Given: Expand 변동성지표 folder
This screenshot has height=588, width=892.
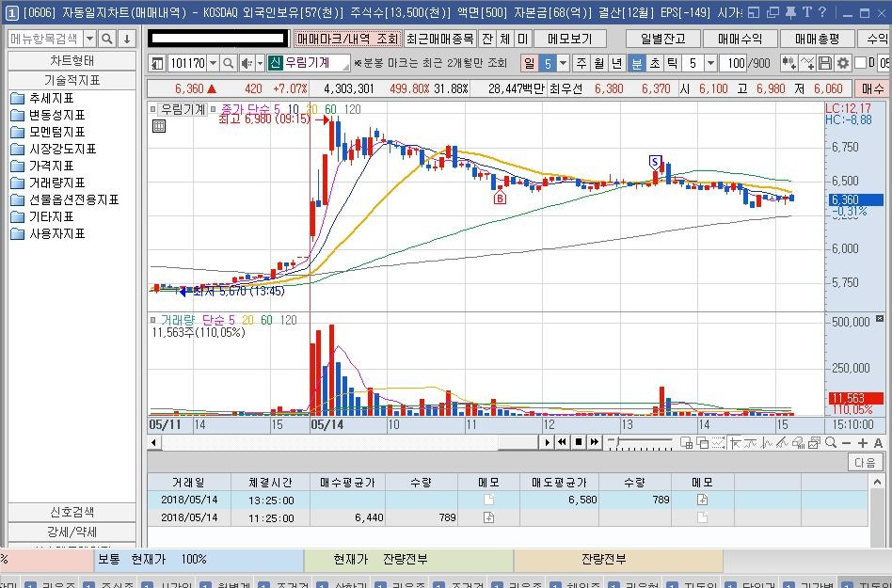Looking at the screenshot, I should [48, 116].
